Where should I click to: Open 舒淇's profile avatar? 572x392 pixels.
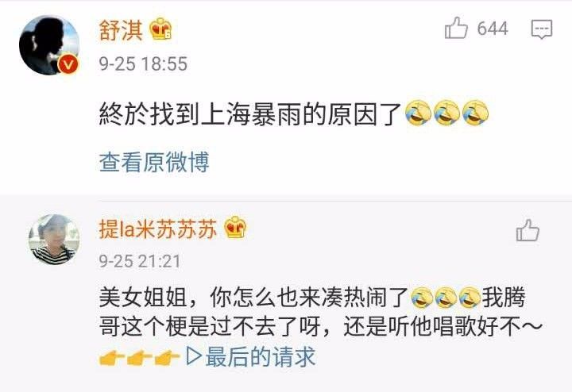49,45
